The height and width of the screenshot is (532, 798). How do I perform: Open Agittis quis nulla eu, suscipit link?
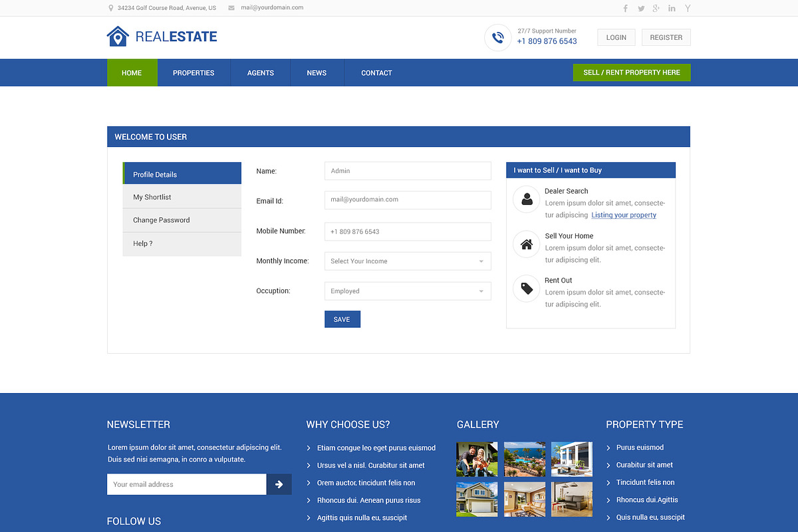(362, 517)
